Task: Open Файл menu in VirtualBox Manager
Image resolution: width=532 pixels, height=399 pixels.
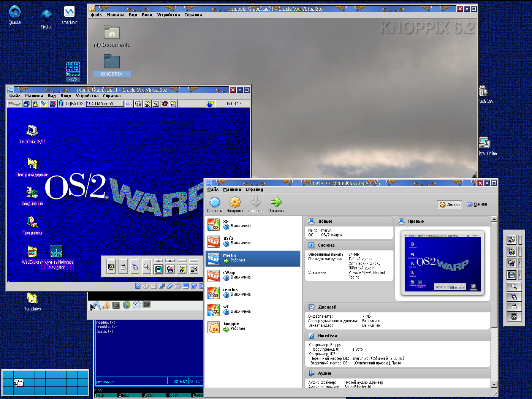Action: [x=213, y=189]
